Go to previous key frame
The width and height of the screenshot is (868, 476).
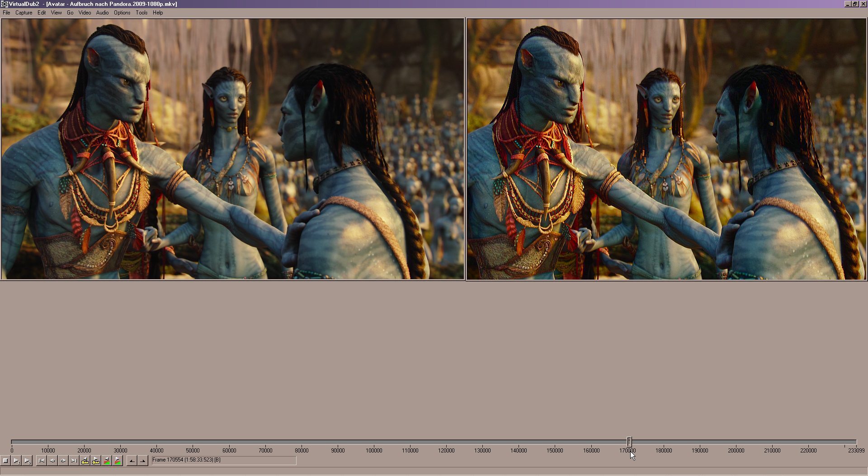pyautogui.click(x=85, y=461)
